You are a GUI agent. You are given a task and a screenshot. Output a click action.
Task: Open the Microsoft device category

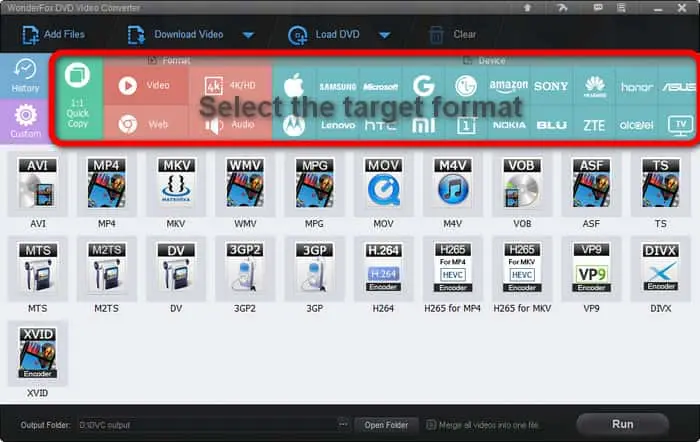coord(380,86)
